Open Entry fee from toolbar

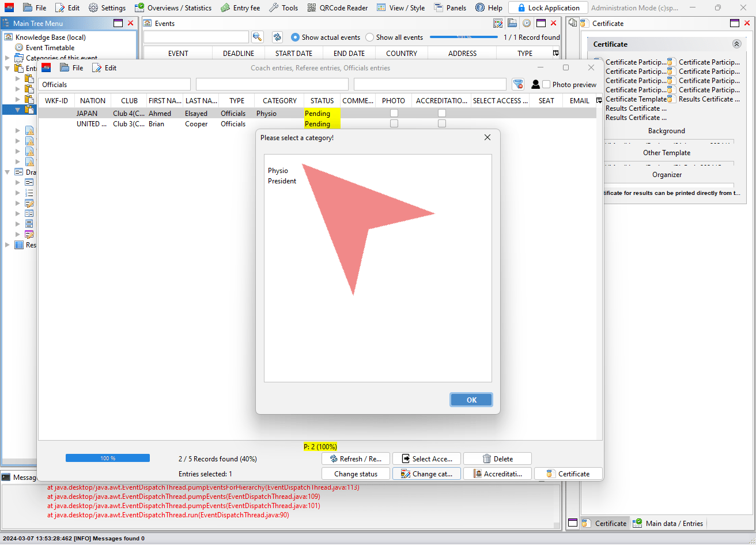coord(240,8)
